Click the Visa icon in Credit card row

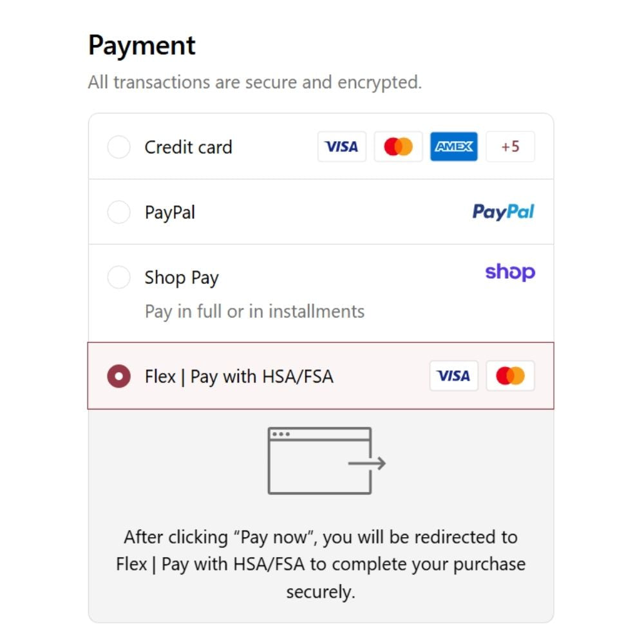341,147
